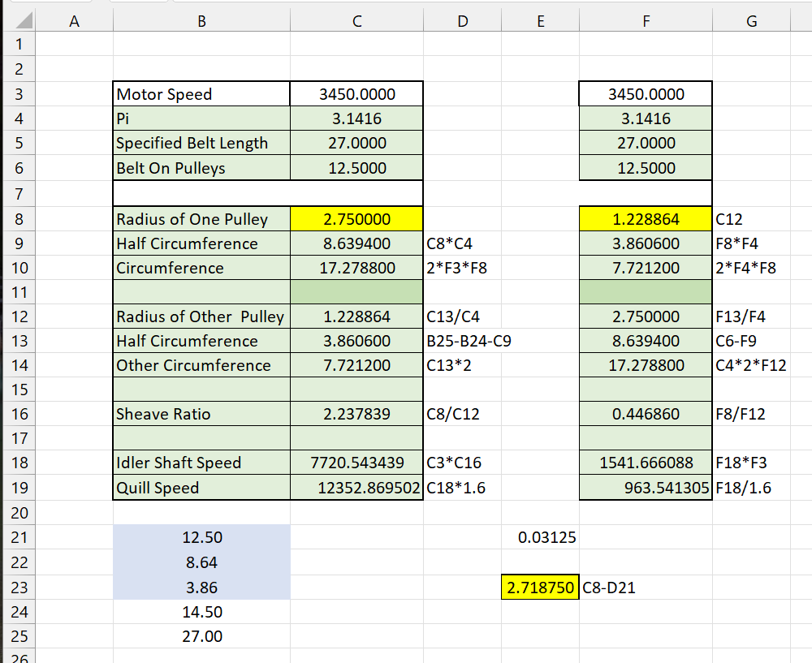Select cell B25 with 27.00

pos(201,636)
